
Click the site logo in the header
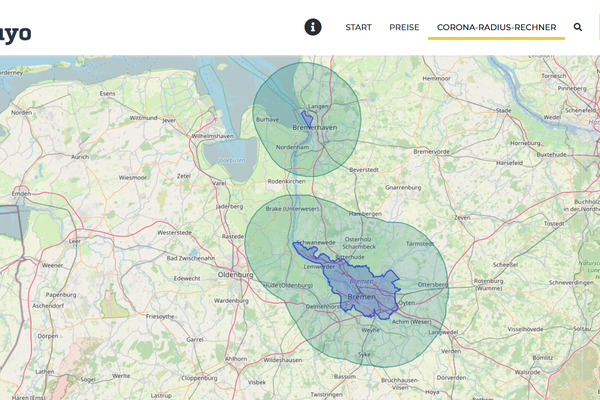pyautogui.click(x=15, y=34)
